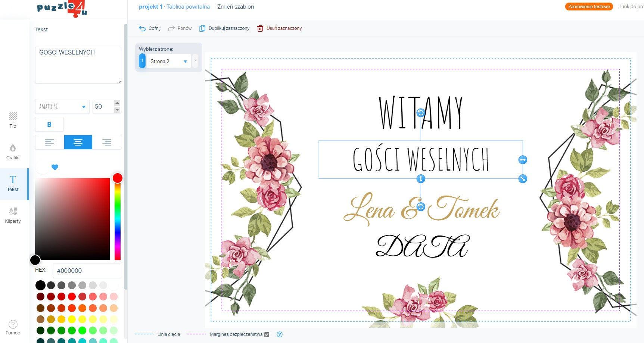This screenshot has height=343, width=644.
Task: Open the Grafiki graphics panel
Action: 13,152
